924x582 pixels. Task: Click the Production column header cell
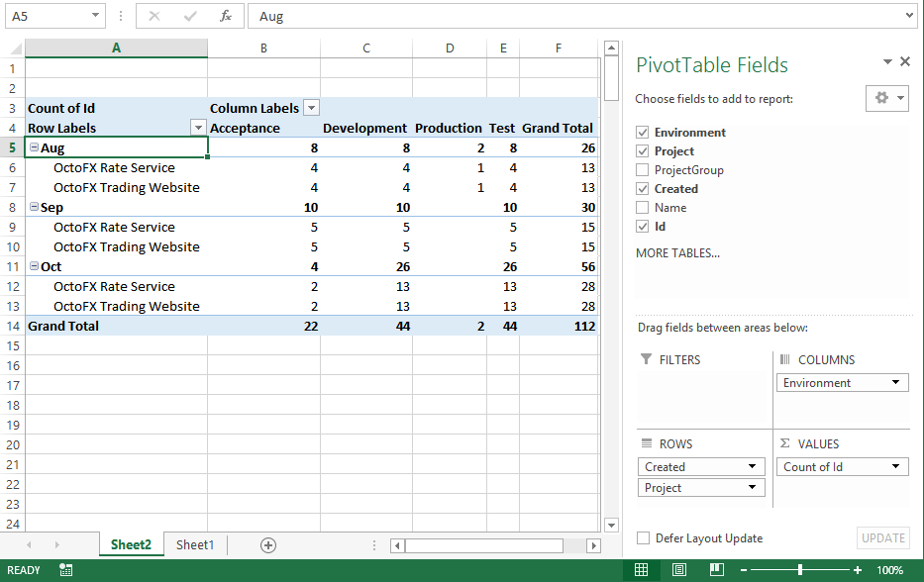(449, 128)
